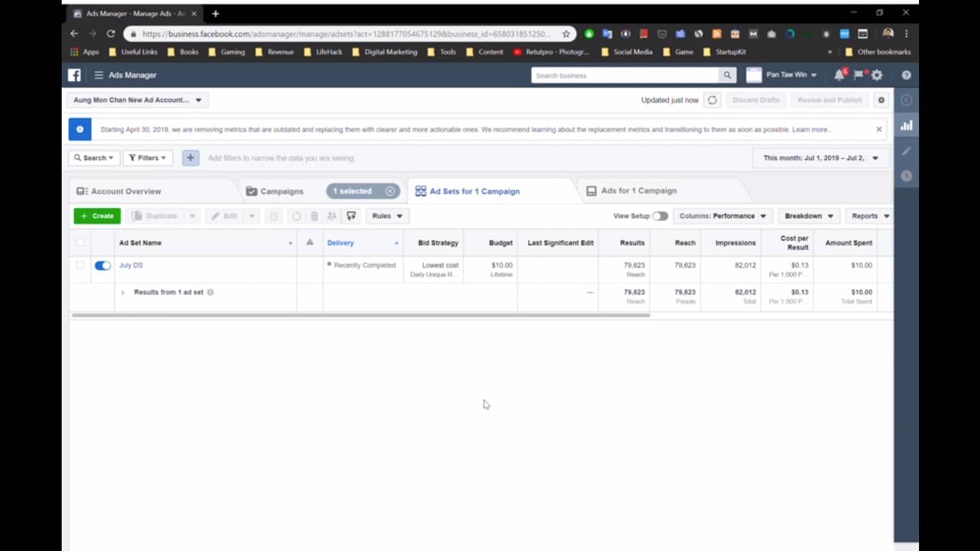This screenshot has width=980, height=551.
Task: Open the Digital Marketing bookmark folder
Action: [385, 52]
